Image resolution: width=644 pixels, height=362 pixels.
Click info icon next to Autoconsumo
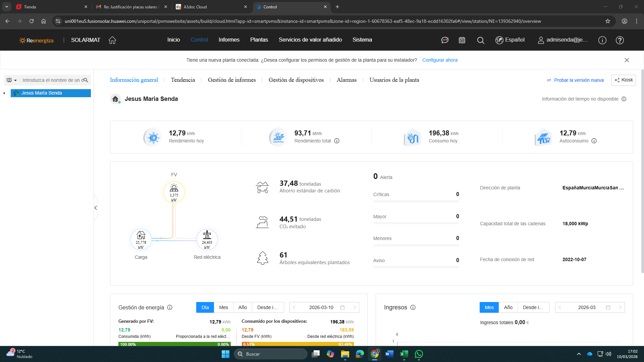click(x=594, y=141)
